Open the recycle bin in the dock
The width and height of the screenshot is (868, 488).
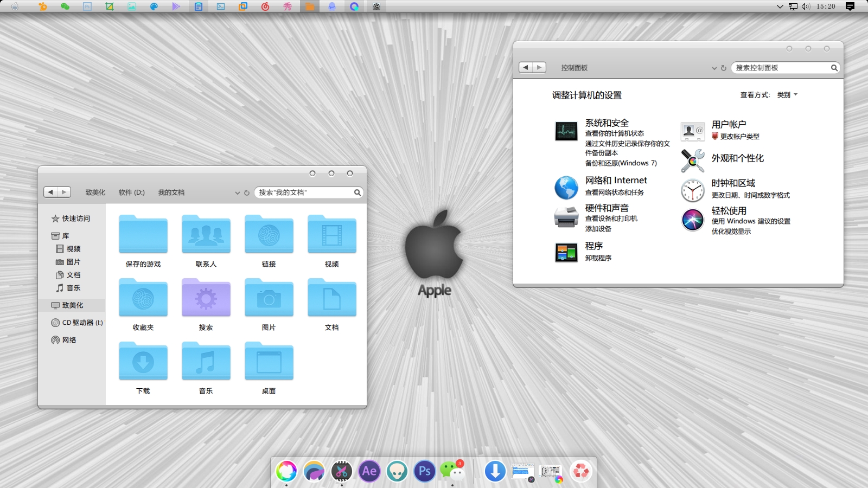click(x=581, y=471)
